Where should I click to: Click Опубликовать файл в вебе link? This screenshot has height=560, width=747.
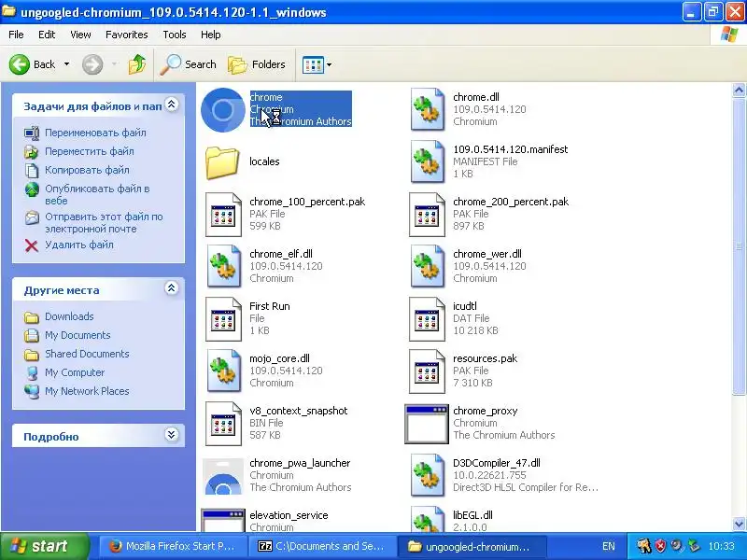click(x=97, y=195)
